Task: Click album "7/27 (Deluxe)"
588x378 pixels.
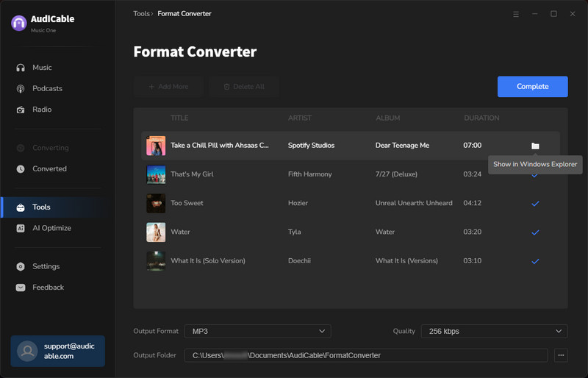Action: pyautogui.click(x=396, y=174)
